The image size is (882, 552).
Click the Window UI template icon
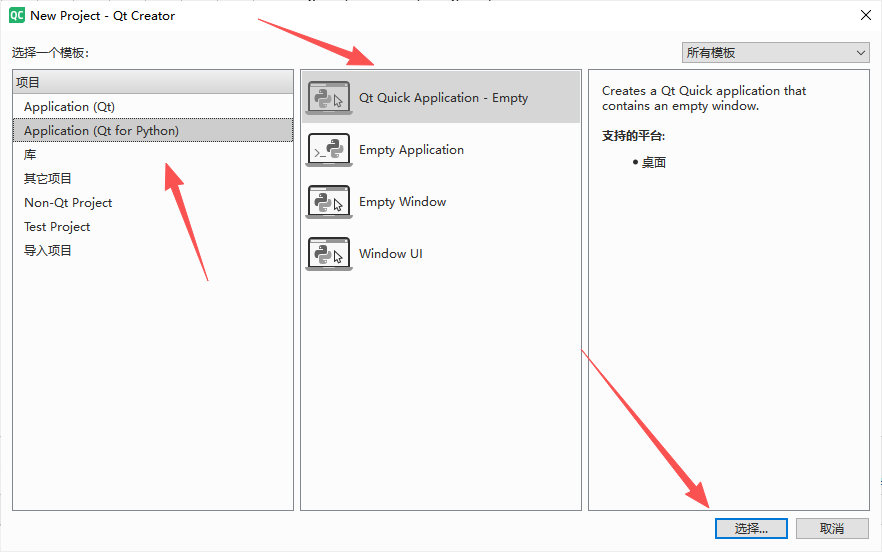pyautogui.click(x=329, y=254)
